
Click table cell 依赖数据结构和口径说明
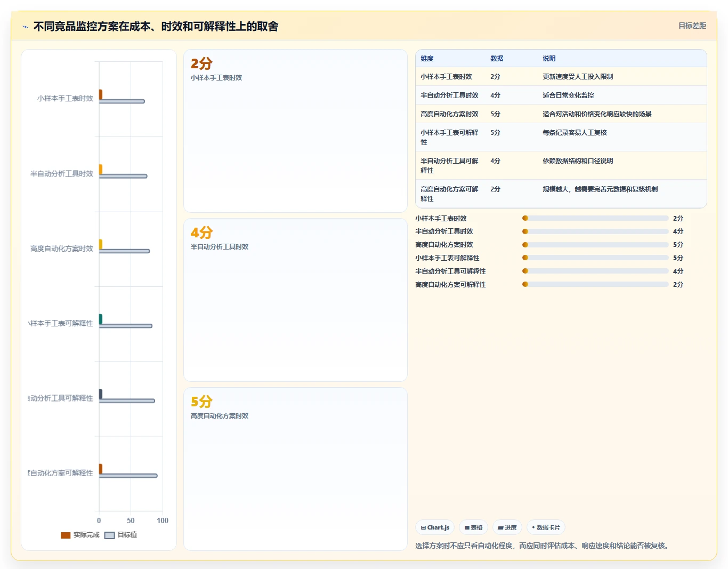point(578,161)
